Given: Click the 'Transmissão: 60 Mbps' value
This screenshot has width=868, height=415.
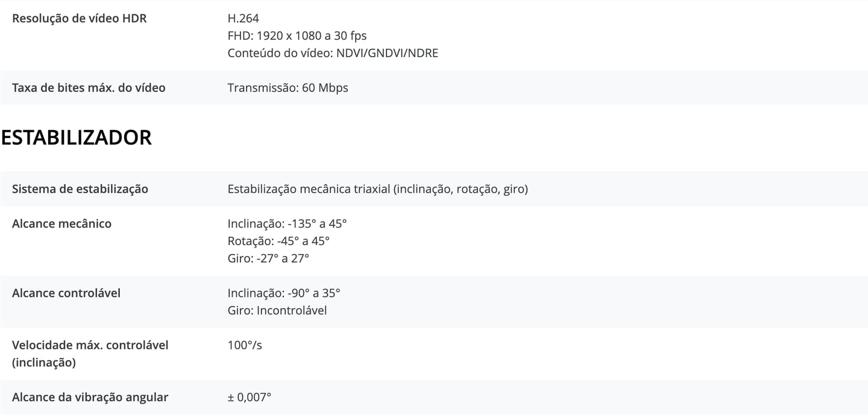Looking at the screenshot, I should coord(288,87).
